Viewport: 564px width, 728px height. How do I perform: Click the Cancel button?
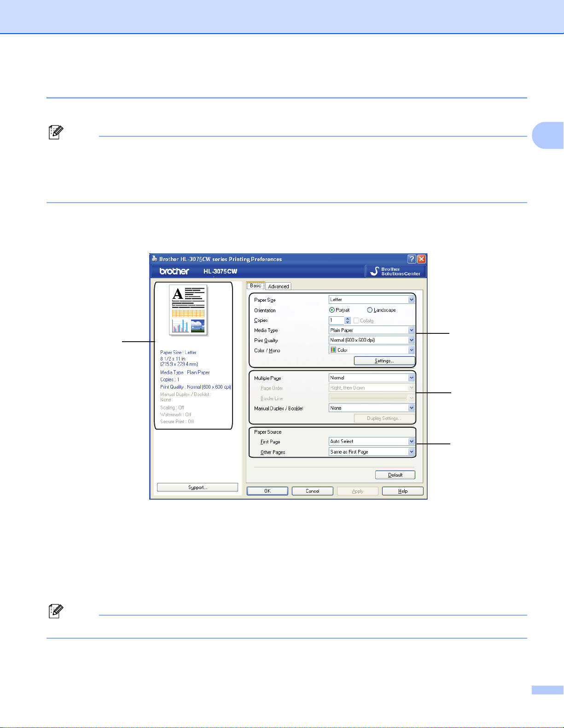click(x=313, y=491)
